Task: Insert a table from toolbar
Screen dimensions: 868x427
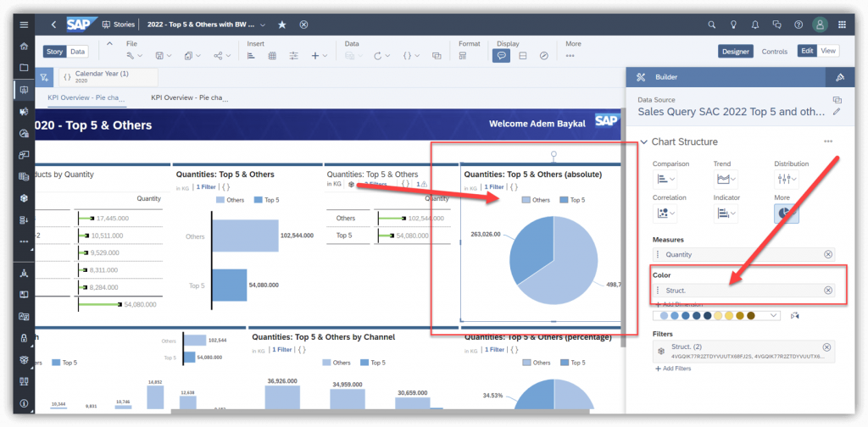Action: (x=272, y=56)
